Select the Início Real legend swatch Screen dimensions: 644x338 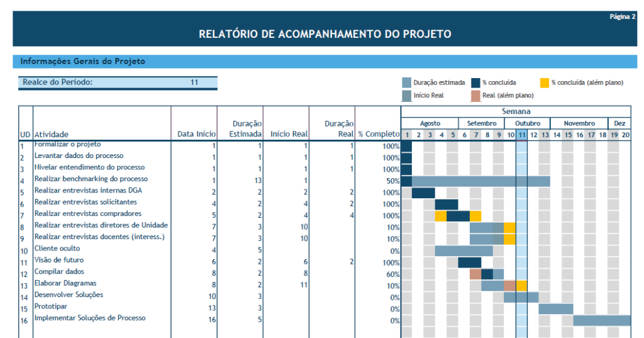(407, 96)
